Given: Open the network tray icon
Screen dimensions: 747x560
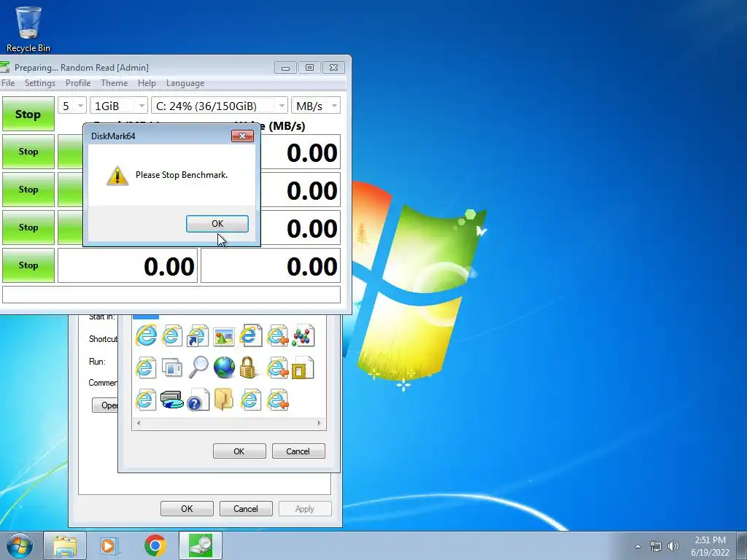Looking at the screenshot, I should [656, 546].
